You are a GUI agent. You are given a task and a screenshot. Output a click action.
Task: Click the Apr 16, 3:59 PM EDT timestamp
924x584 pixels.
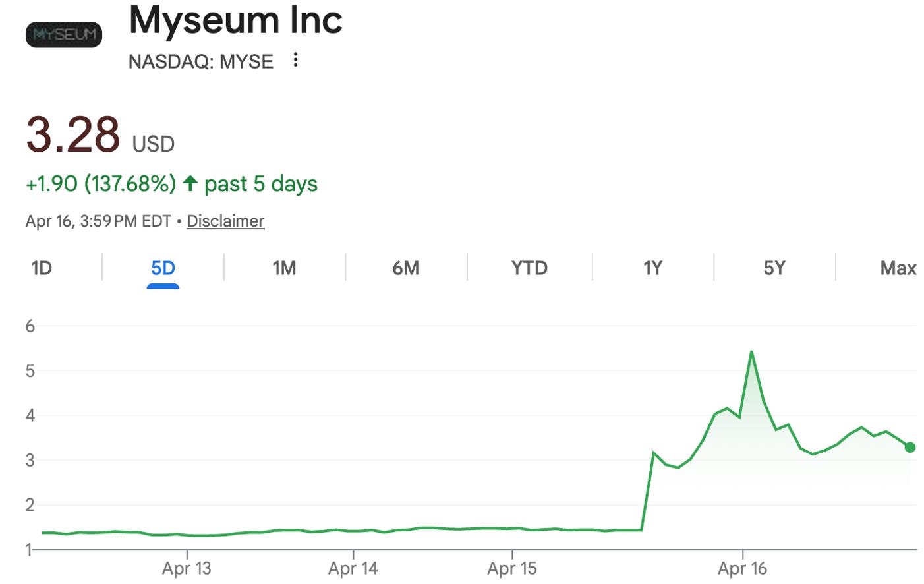click(98, 221)
